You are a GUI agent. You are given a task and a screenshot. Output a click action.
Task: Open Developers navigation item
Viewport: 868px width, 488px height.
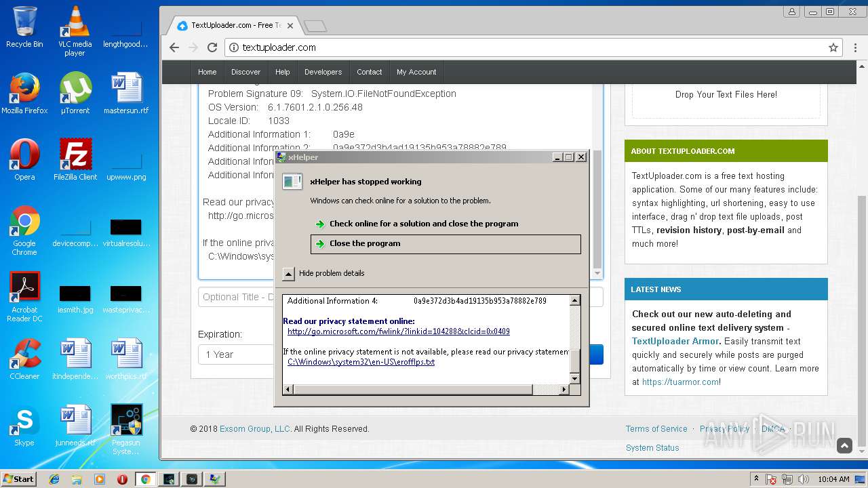coord(323,72)
